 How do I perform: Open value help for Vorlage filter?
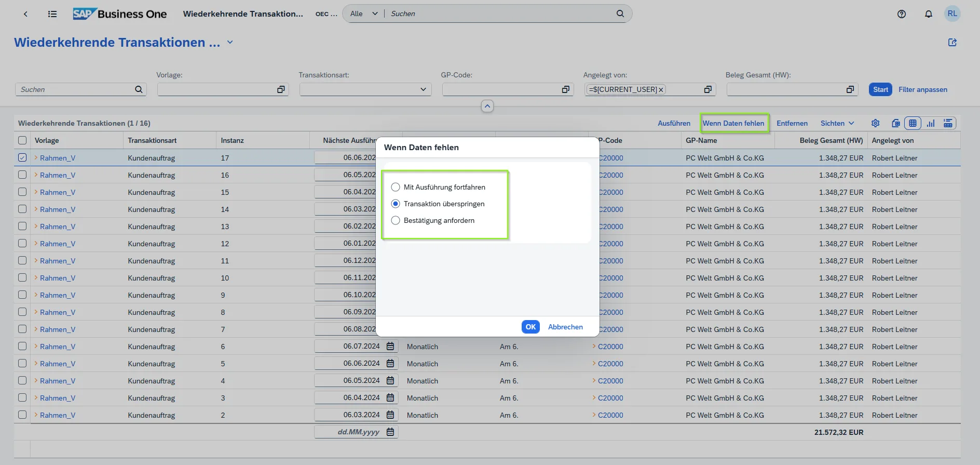pos(281,89)
